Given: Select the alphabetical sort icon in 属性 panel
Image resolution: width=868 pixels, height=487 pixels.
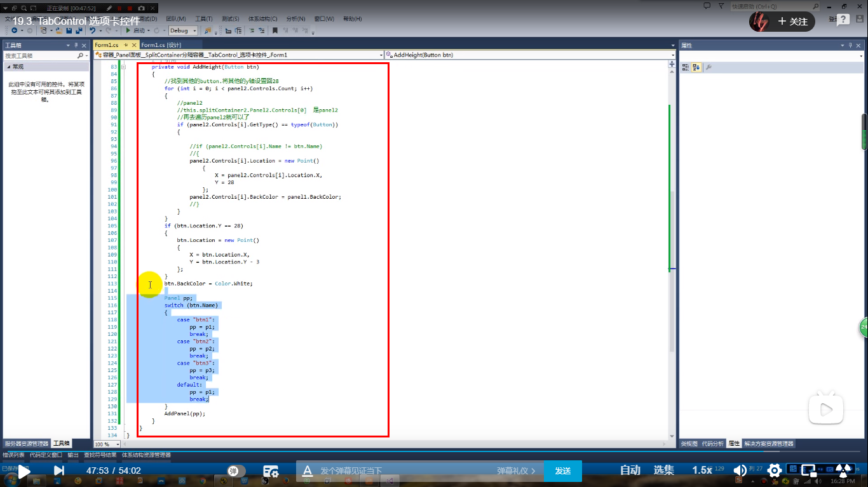Looking at the screenshot, I should [x=696, y=67].
